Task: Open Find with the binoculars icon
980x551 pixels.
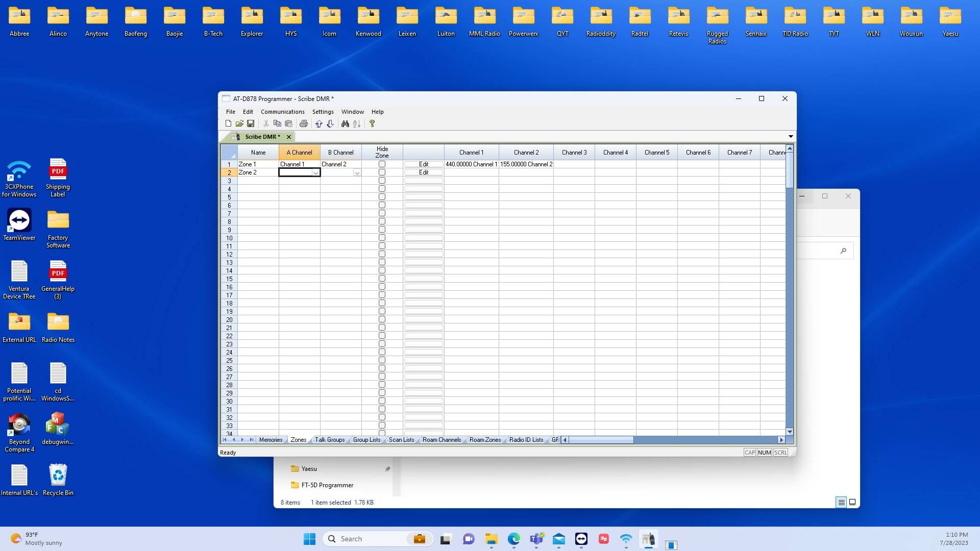Action: (346, 123)
